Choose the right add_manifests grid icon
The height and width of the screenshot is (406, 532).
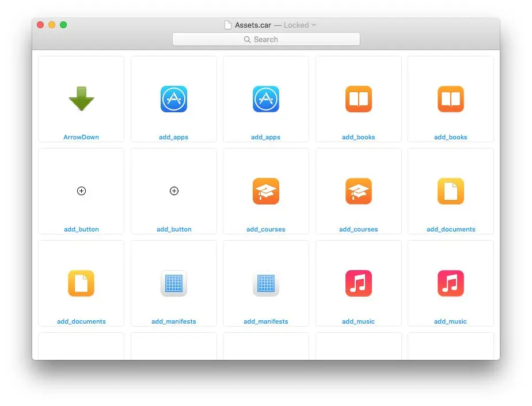click(266, 283)
